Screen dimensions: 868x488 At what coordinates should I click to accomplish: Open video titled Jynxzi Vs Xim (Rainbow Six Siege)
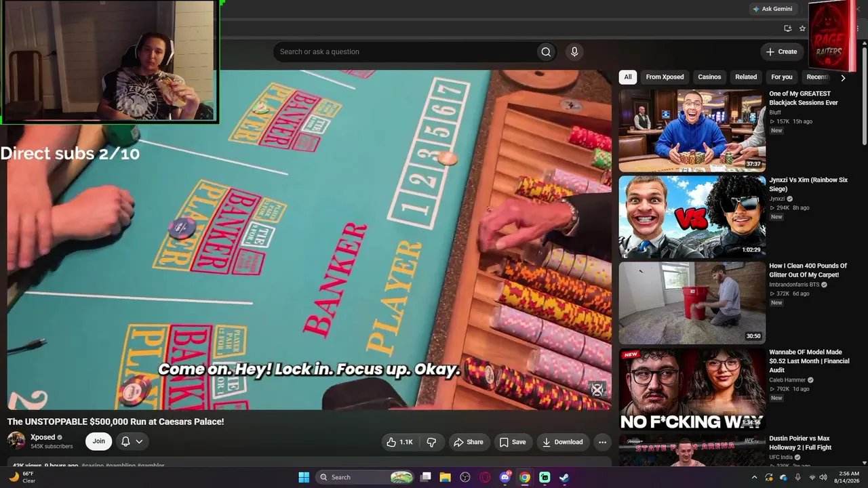808,184
